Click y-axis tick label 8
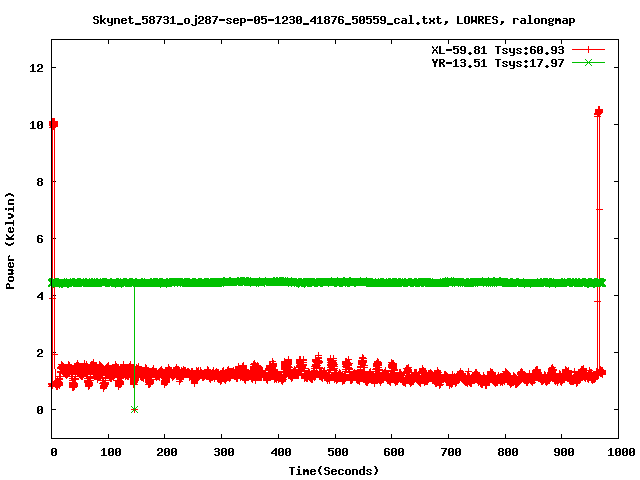Screen dimensions: 640x480 (40, 182)
